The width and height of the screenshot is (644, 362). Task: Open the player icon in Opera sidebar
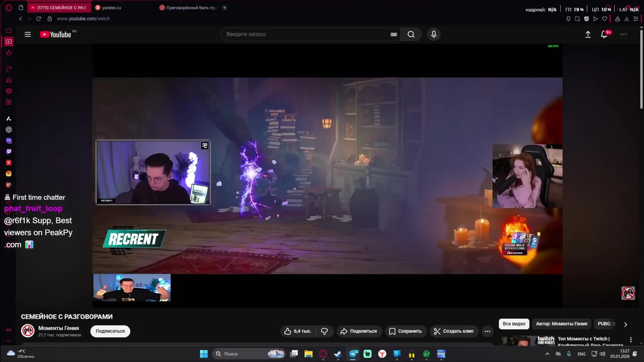click(9, 41)
